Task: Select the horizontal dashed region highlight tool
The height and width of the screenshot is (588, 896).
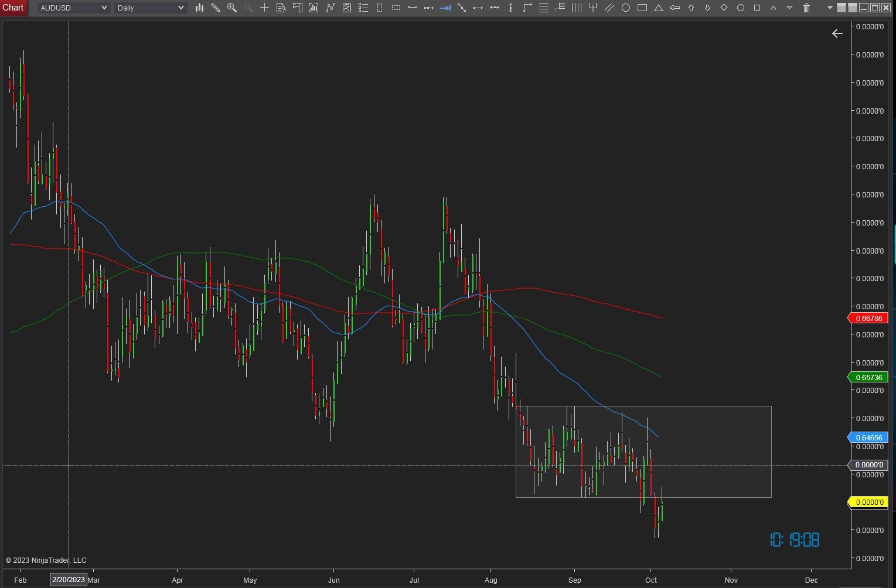Action: pyautogui.click(x=396, y=8)
